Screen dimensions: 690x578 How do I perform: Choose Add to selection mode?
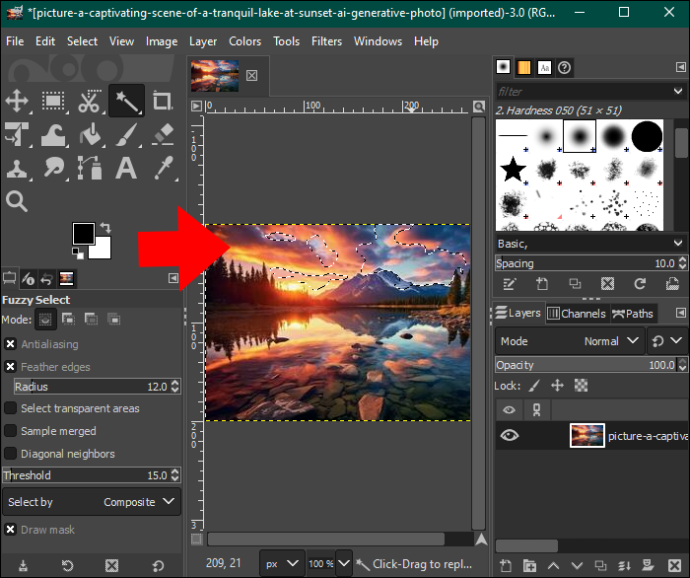69,319
